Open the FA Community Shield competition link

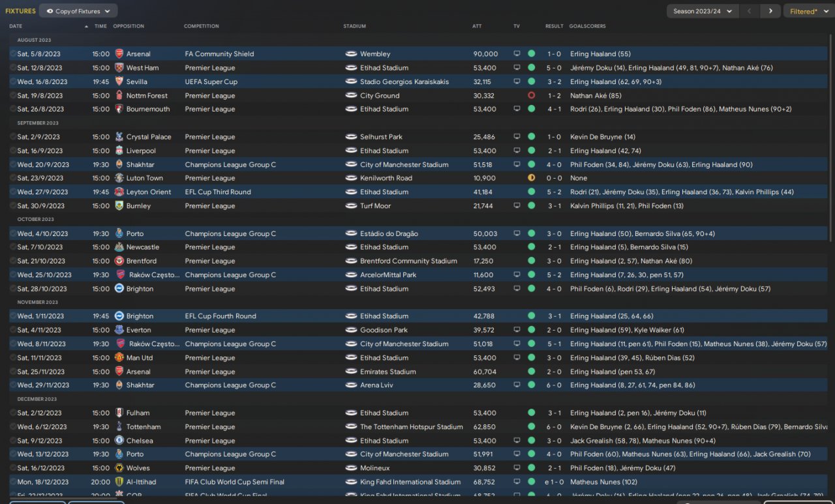click(219, 54)
